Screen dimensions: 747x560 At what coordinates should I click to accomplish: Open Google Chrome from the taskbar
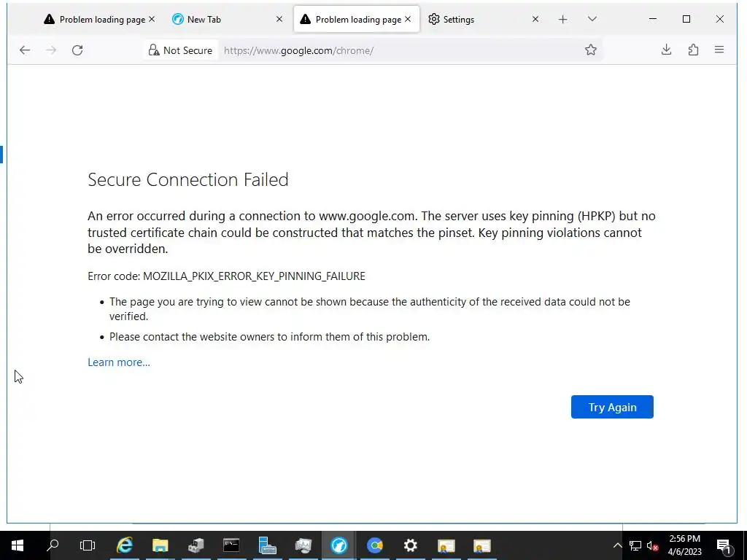[375, 545]
